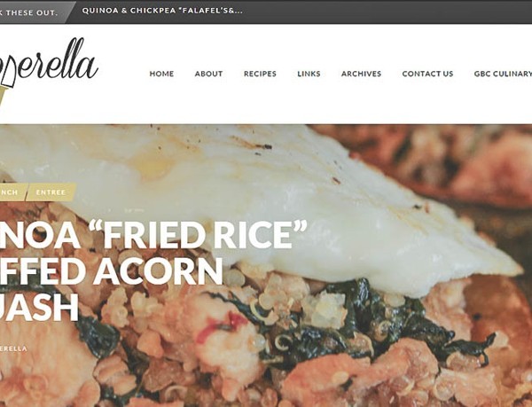Open the GBC CULINARY menu item
The image size is (532, 407).
click(503, 74)
